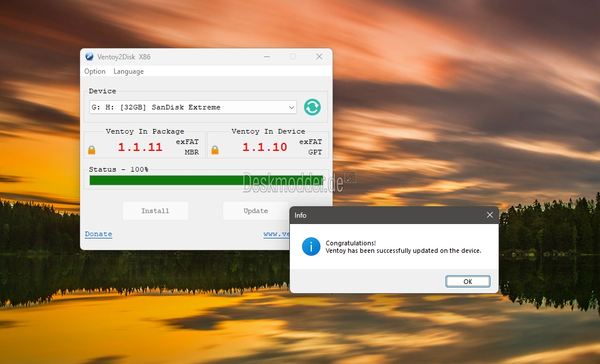Click the device version number 1.1.10
Screen dimensions: 600x364
tap(265, 147)
